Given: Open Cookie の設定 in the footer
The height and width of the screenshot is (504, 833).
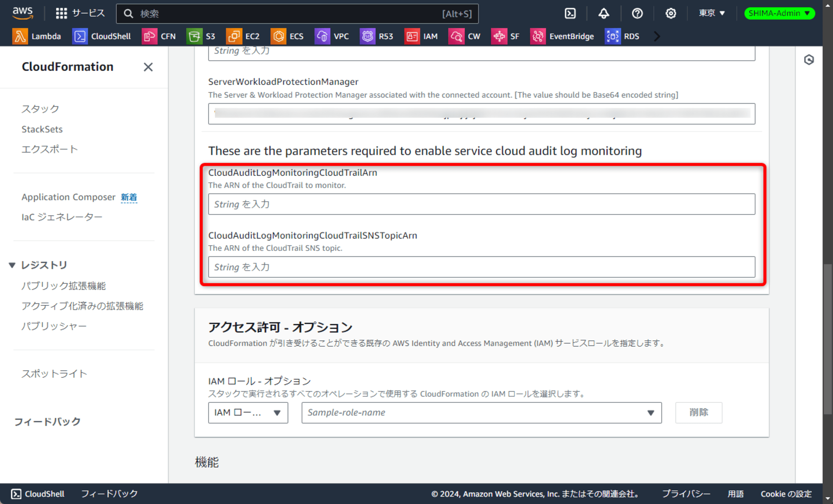Looking at the screenshot, I should click(x=786, y=494).
